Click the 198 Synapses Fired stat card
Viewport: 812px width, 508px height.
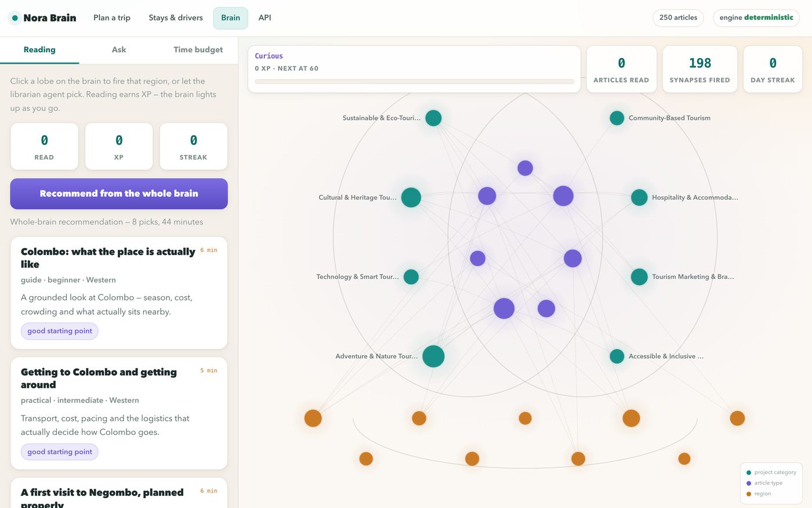pos(699,69)
